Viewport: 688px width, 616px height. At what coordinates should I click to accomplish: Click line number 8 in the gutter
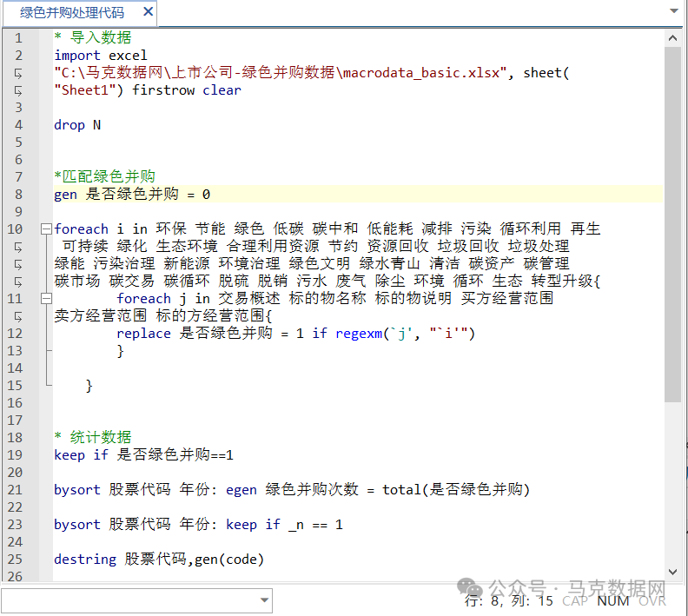[x=18, y=195]
